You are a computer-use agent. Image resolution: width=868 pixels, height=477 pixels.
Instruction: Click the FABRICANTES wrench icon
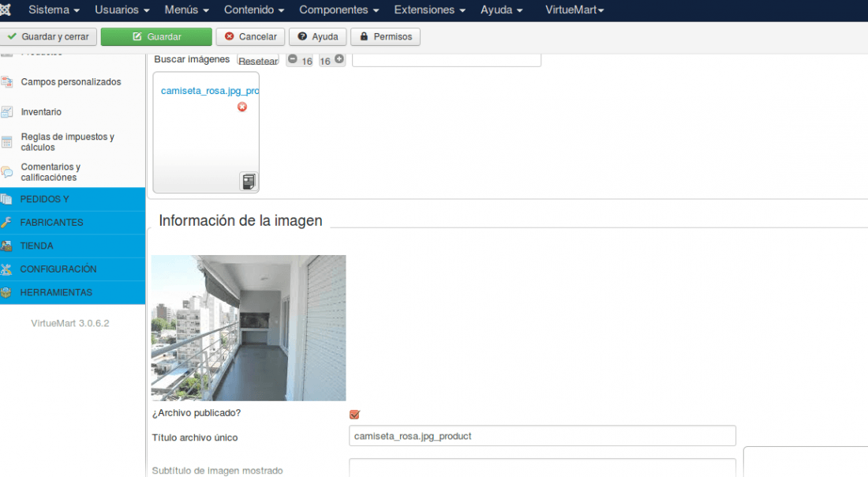pyautogui.click(x=6, y=222)
